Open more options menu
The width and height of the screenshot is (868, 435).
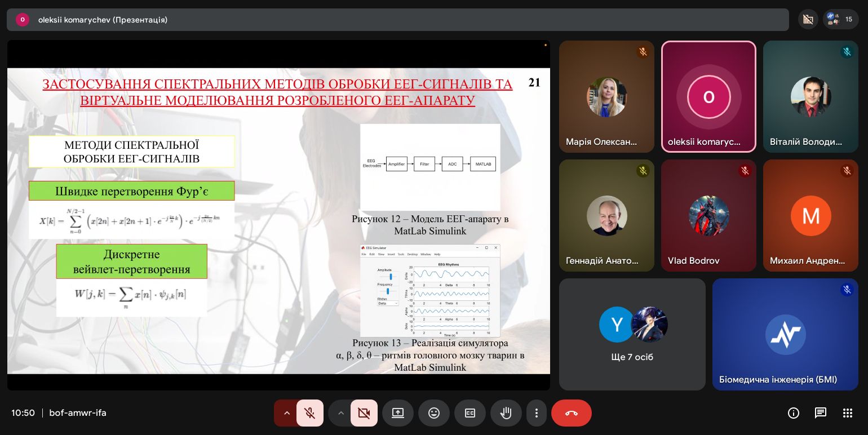[537, 413]
